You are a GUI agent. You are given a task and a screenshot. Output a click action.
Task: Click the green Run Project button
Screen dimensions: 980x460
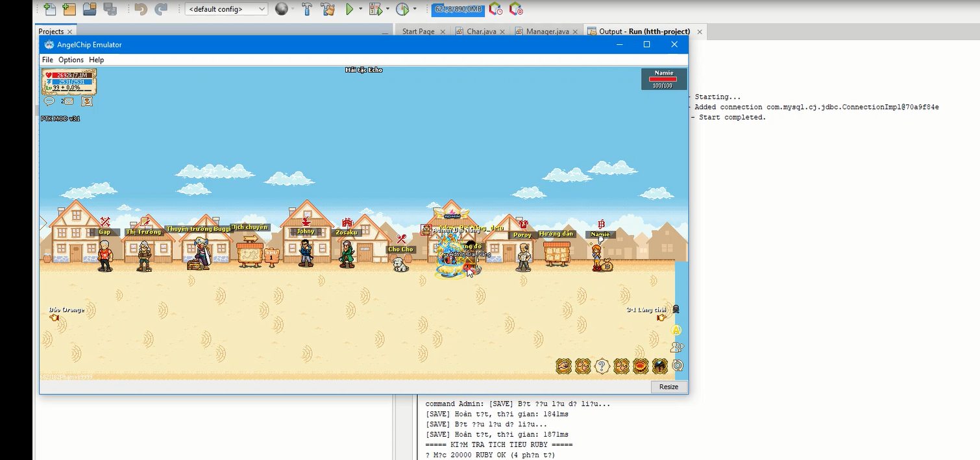click(x=349, y=9)
